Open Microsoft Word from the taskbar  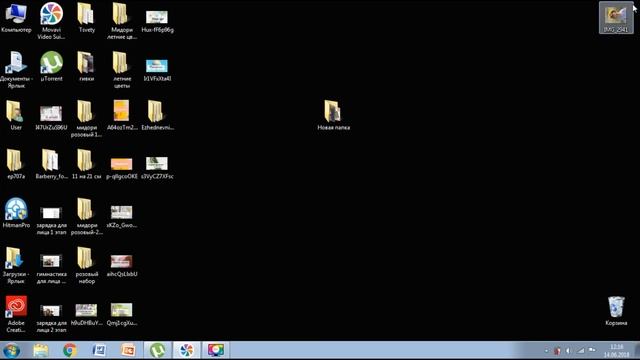pos(99,350)
